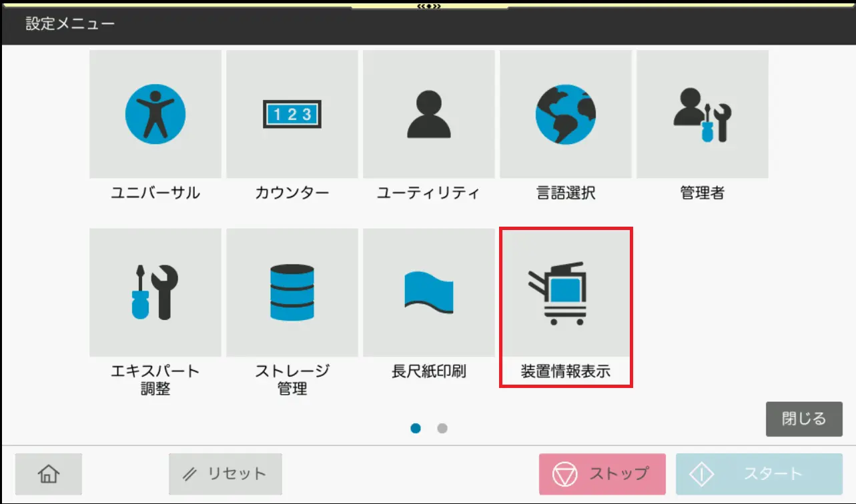Select the 長尺紙印刷 banner paper icon
This screenshot has width=856, height=504.
[x=429, y=292]
